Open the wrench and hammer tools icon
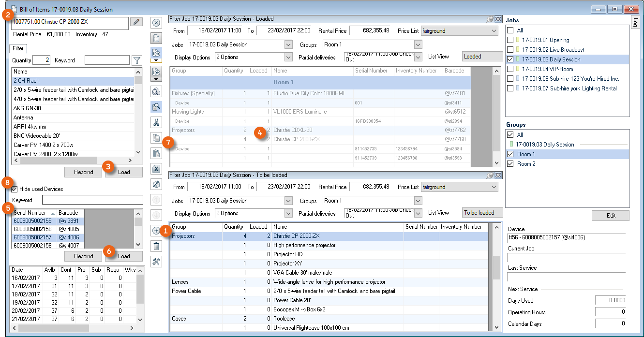This screenshot has width=644, height=337. pos(156,262)
